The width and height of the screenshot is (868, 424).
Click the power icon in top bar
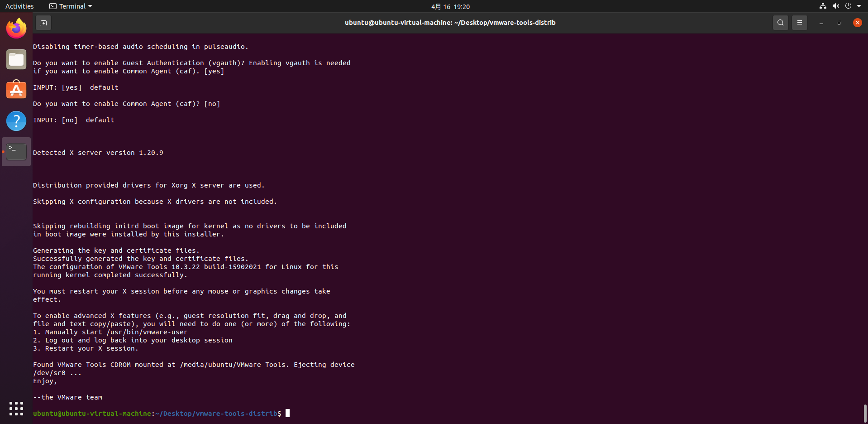coord(848,6)
